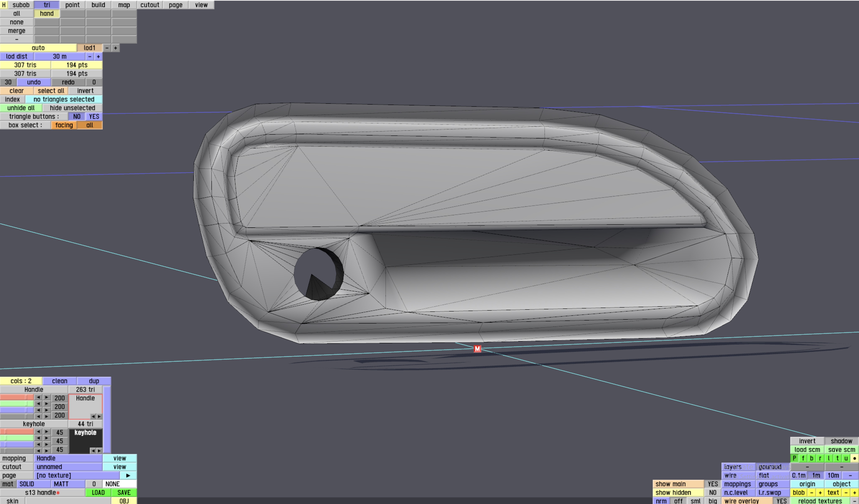Image resolution: width=859 pixels, height=504 pixels.
Task: Click the SAVE button
Action: (124, 493)
